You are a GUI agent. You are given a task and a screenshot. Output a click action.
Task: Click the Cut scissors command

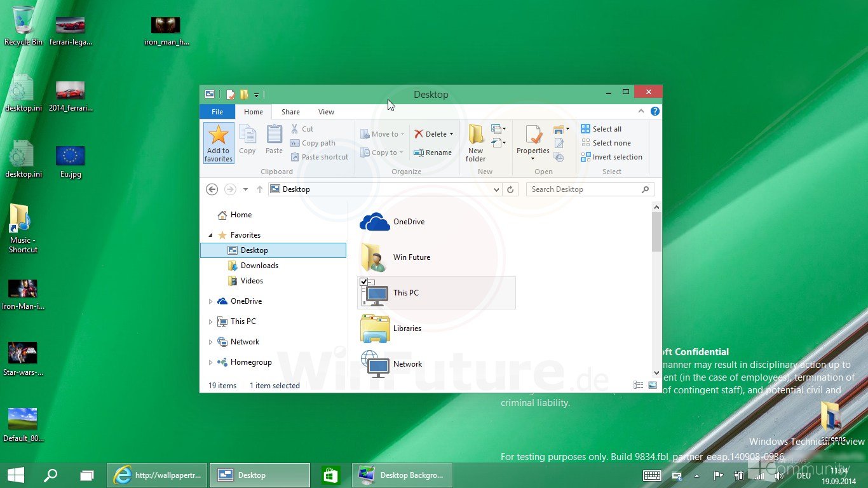point(302,129)
